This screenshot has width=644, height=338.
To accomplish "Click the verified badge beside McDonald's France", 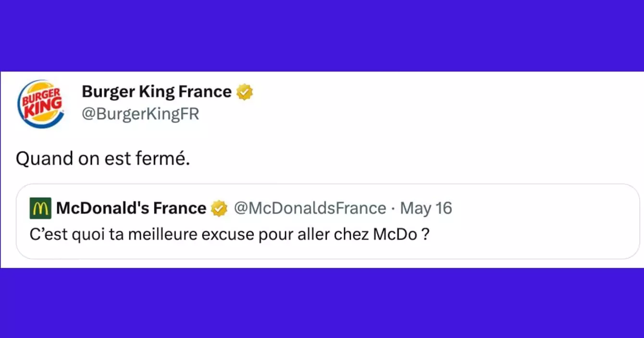I will [x=219, y=208].
